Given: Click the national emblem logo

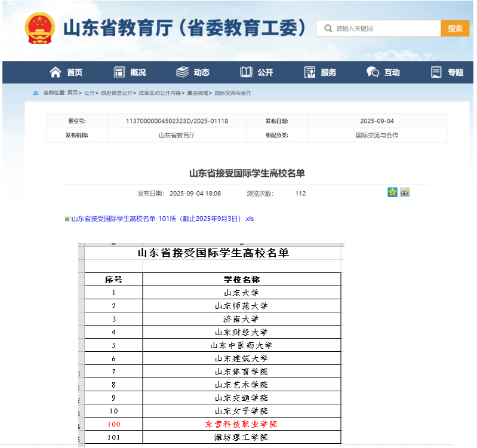Looking at the screenshot, I should coord(40,28).
